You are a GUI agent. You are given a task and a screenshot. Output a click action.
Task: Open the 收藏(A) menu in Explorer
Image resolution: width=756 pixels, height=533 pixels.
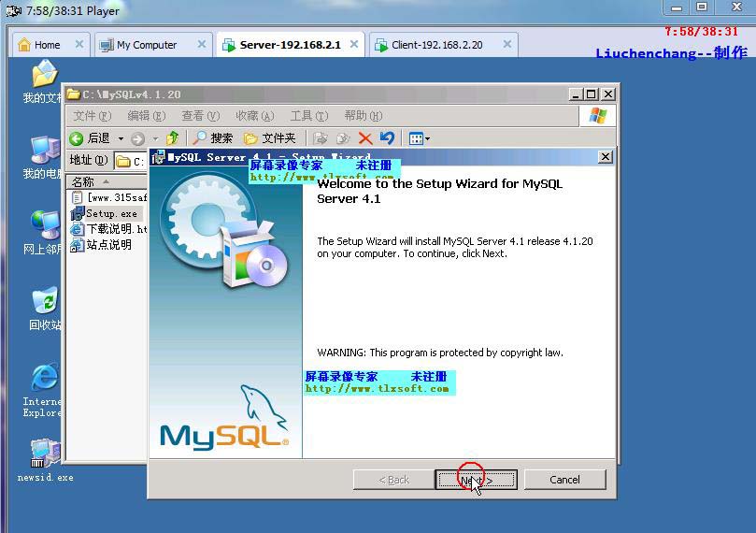[x=254, y=116]
